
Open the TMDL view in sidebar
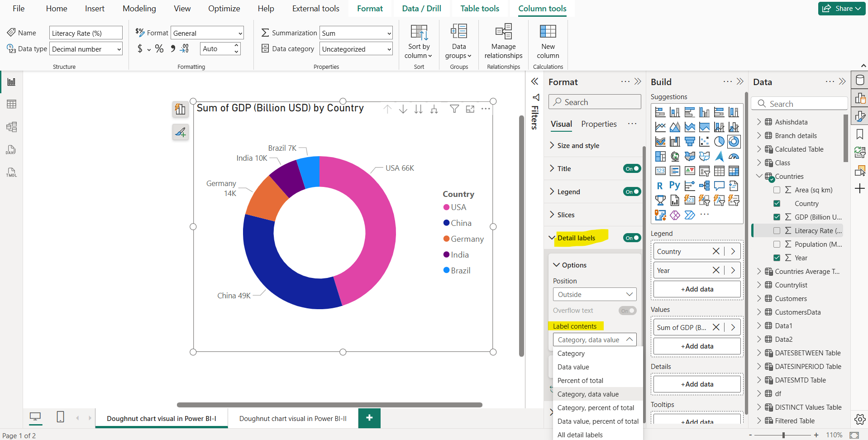11,172
